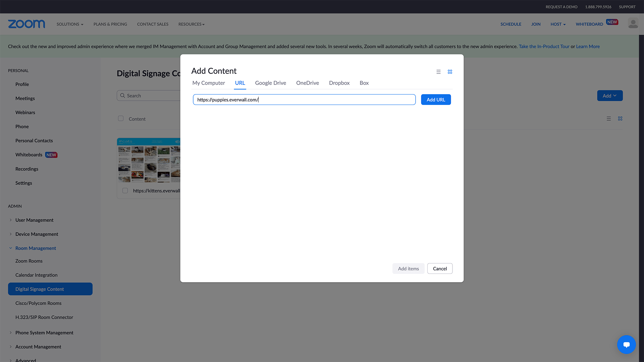Open the Add dropdown button
The width and height of the screenshot is (644, 362).
click(x=610, y=96)
